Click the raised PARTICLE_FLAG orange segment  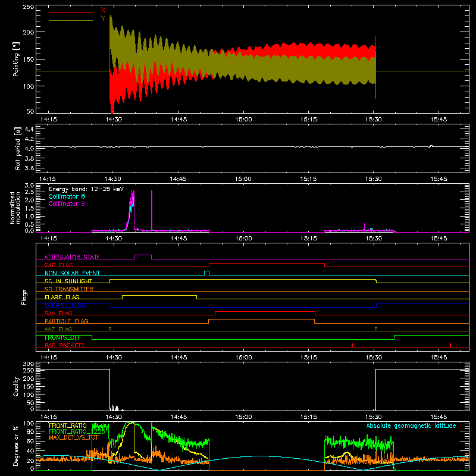(x=261, y=320)
